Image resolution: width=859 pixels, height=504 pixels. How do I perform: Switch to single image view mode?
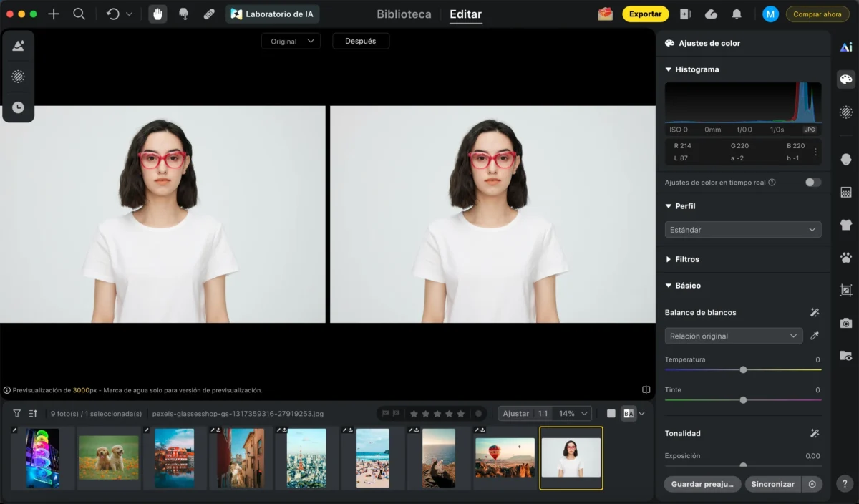(611, 414)
